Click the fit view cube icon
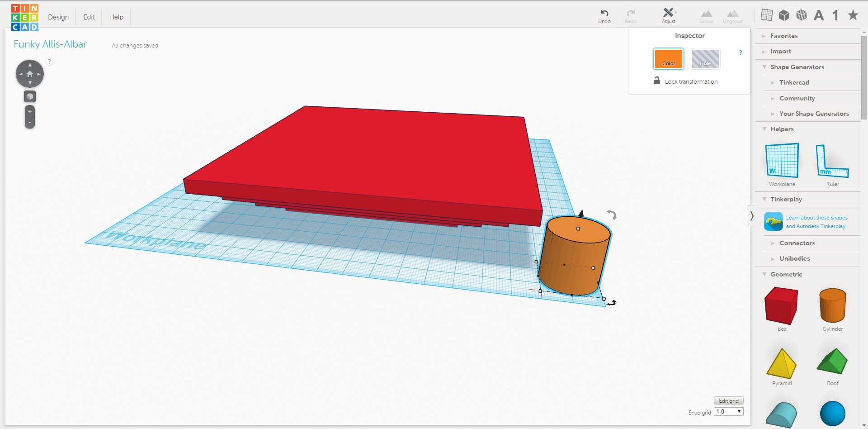Screen dimensions: 868x429 coord(30,96)
